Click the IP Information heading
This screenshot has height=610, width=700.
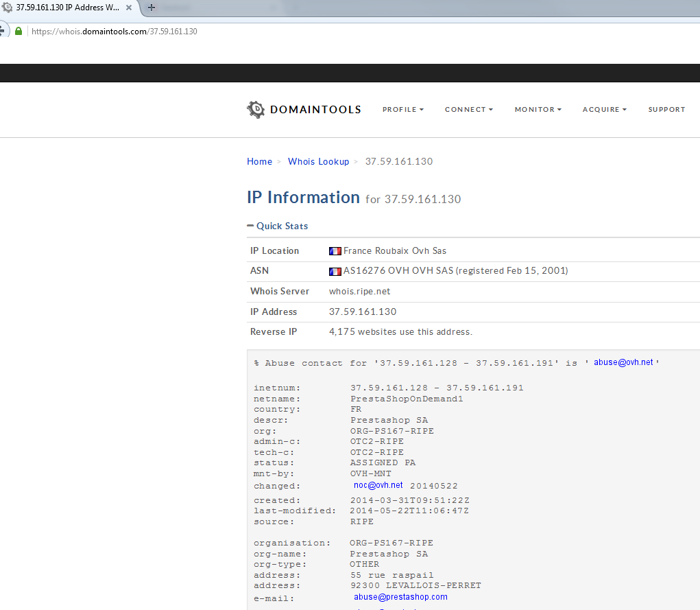point(303,198)
